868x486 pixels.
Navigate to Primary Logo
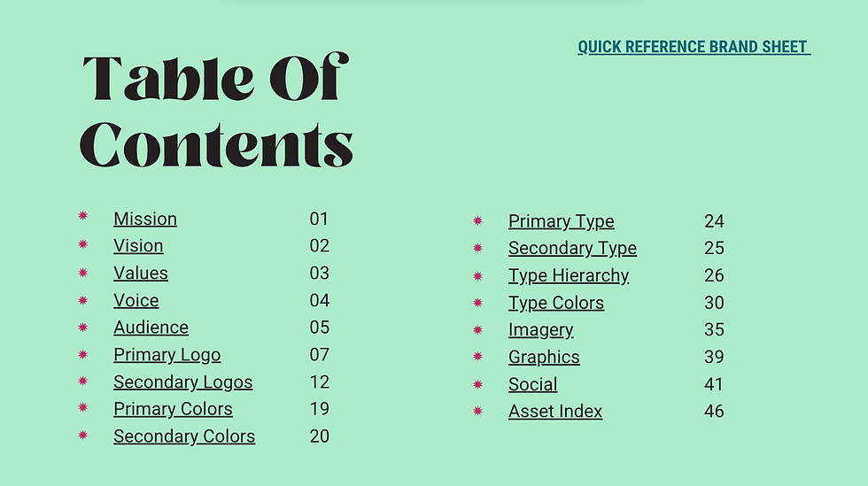[167, 355]
